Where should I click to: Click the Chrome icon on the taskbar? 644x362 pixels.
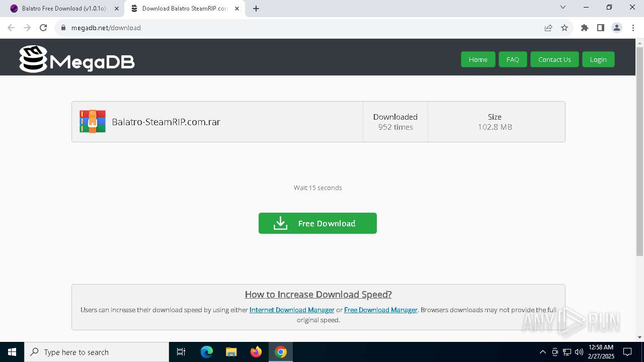(x=281, y=352)
